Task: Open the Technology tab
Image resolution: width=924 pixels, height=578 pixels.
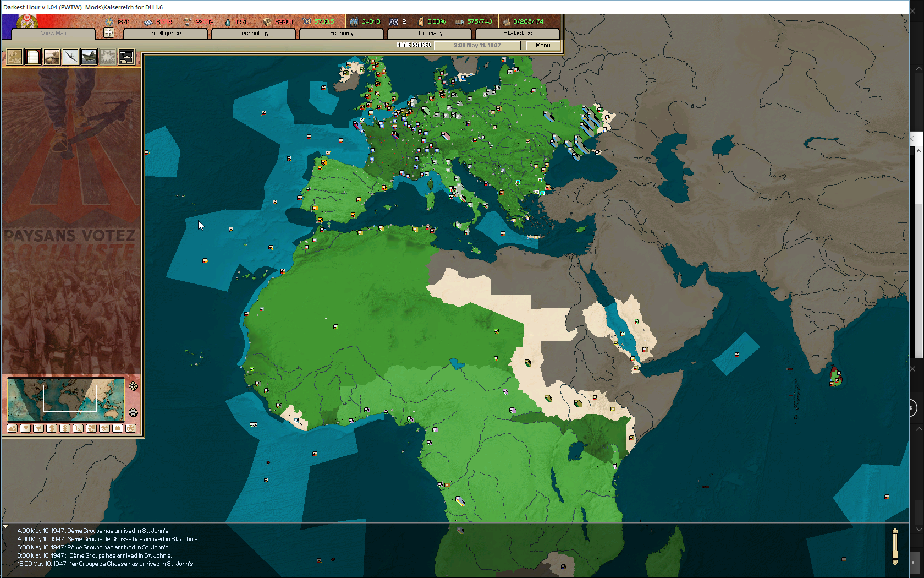Action: (x=254, y=34)
